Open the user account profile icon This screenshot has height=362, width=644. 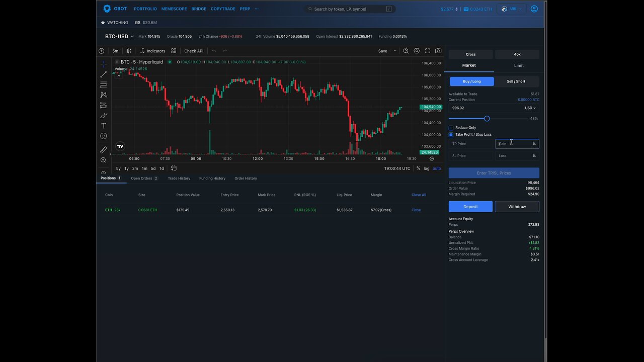(x=534, y=9)
